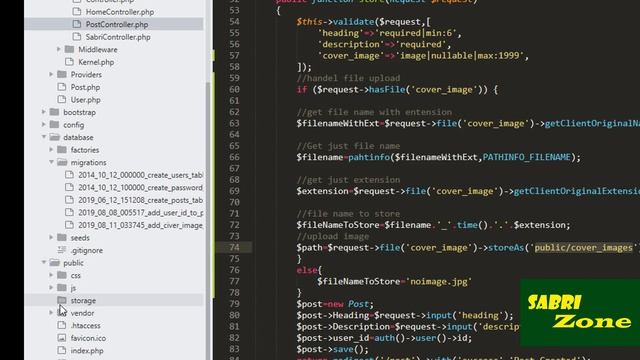Open index.php file

pyautogui.click(x=87, y=351)
